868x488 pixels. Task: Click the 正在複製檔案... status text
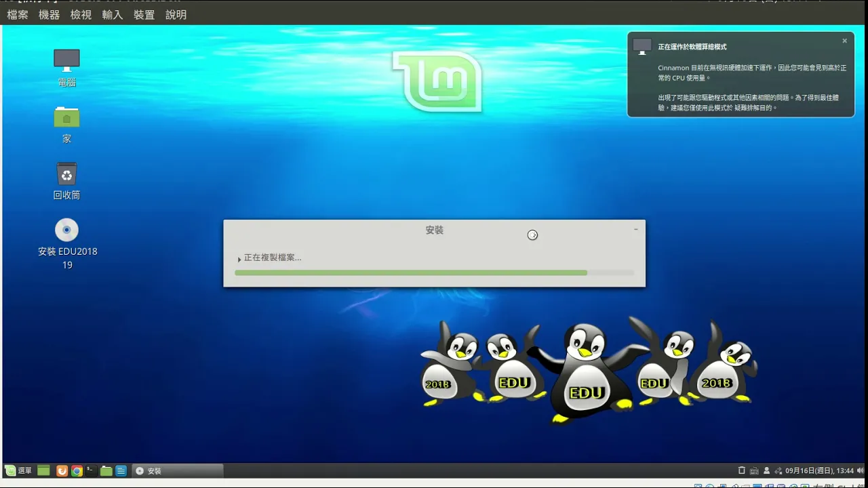(x=273, y=258)
